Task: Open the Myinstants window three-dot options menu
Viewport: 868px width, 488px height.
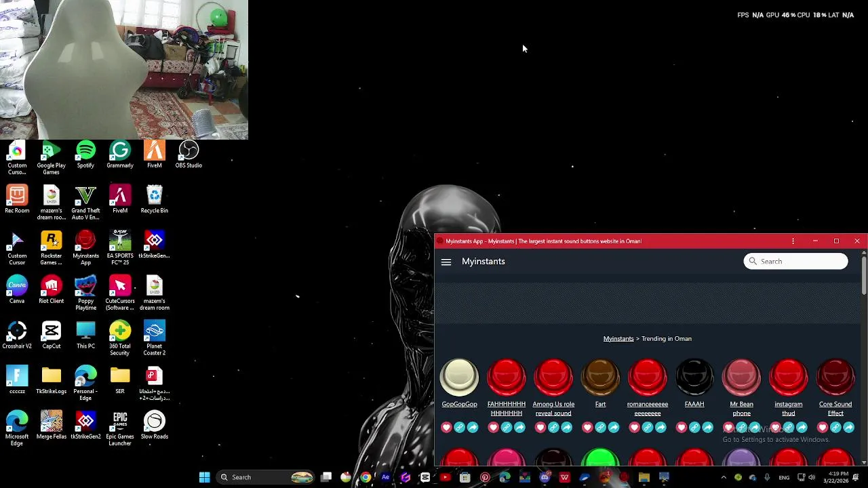Action: pyautogui.click(x=793, y=241)
